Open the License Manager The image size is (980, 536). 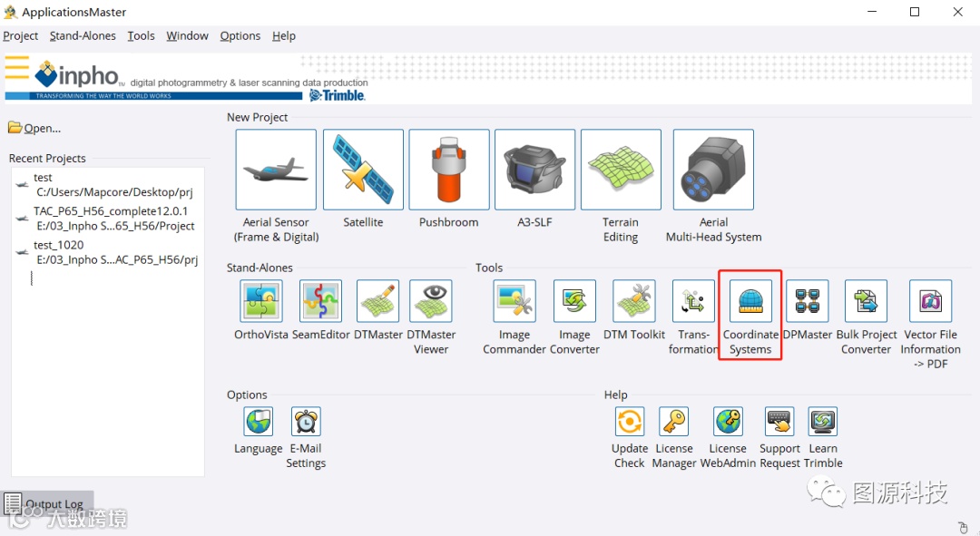pos(673,422)
